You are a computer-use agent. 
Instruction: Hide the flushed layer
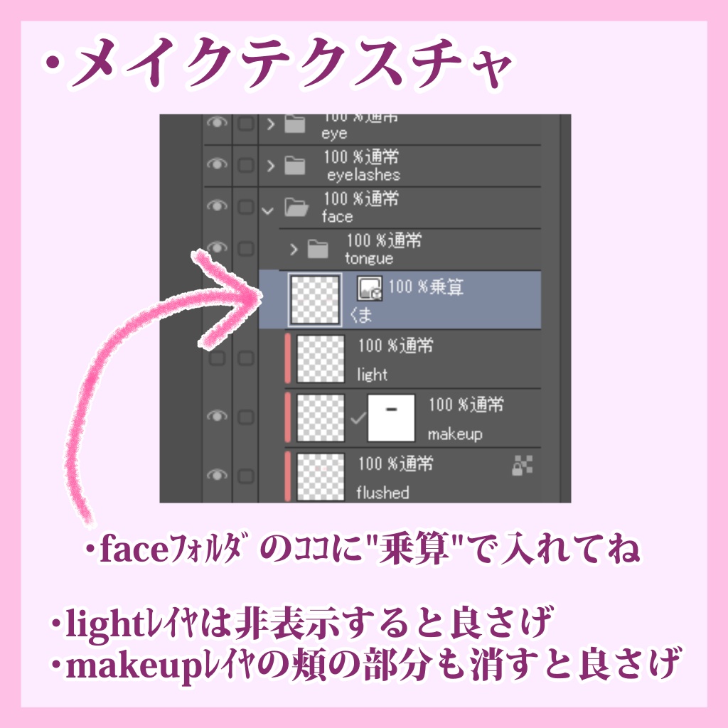click(217, 474)
